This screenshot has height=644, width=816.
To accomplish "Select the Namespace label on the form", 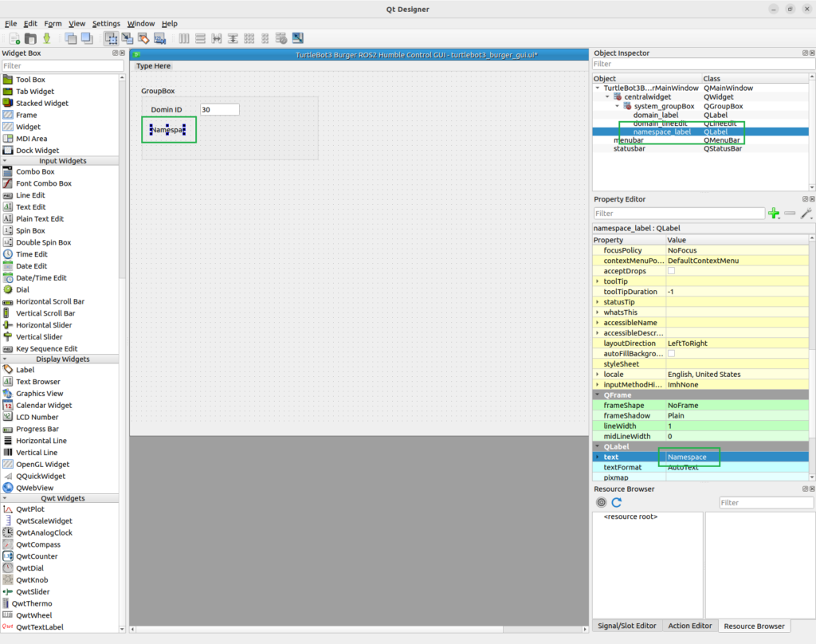I will (x=168, y=130).
